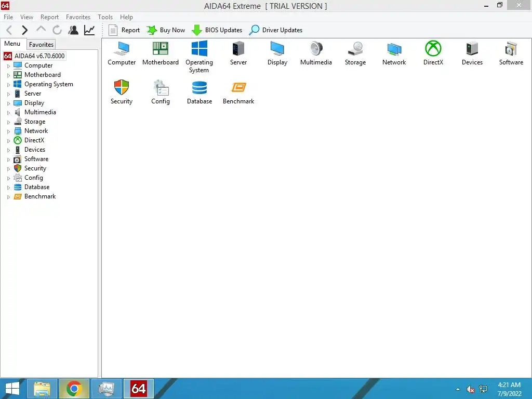The image size is (532, 399).
Task: Switch to the Menu tab in sidebar
Action: (x=12, y=44)
